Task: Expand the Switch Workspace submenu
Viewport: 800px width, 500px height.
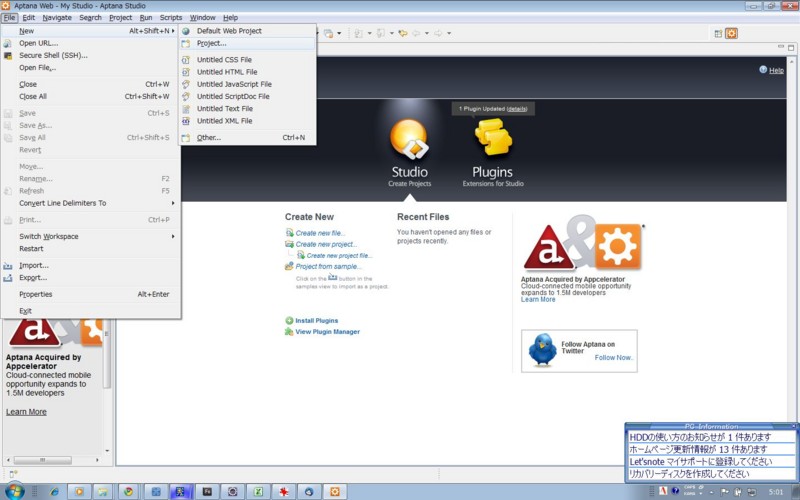Action: pyautogui.click(x=173, y=237)
